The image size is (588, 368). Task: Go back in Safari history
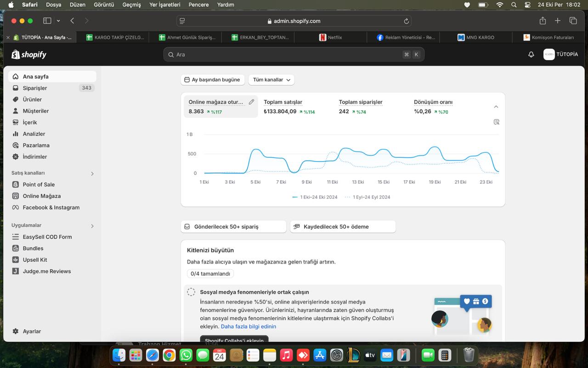(x=73, y=21)
